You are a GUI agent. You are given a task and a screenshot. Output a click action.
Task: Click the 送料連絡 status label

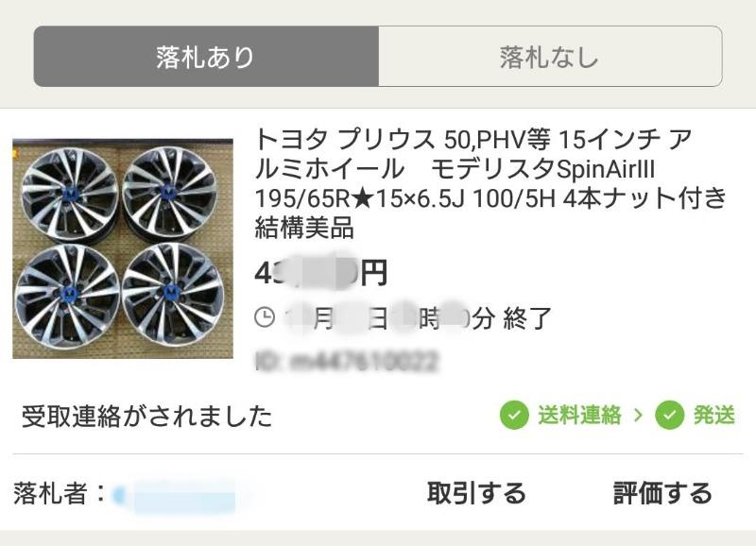(579, 415)
